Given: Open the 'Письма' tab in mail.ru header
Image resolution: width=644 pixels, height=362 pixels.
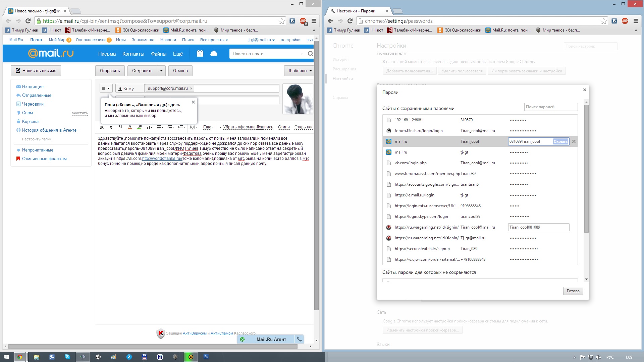Looking at the screenshot, I should coord(107,54).
